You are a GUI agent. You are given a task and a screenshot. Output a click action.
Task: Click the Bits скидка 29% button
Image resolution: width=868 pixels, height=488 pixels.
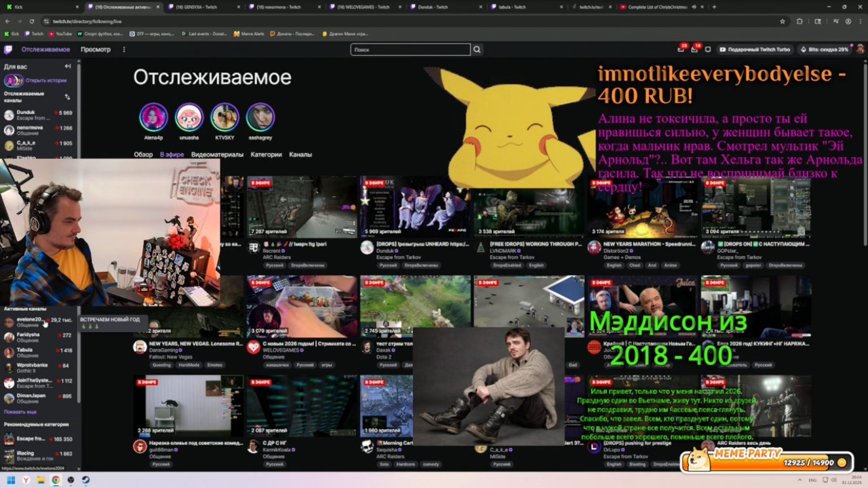coord(824,50)
